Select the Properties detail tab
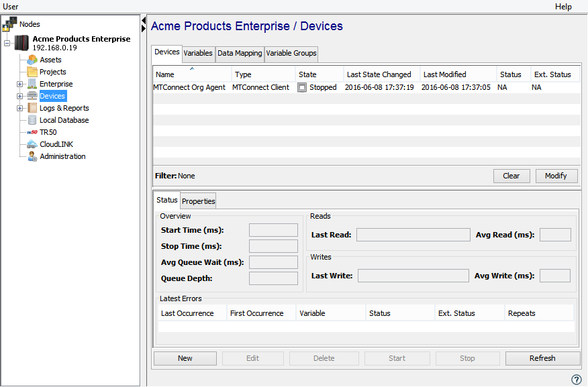 coord(199,201)
